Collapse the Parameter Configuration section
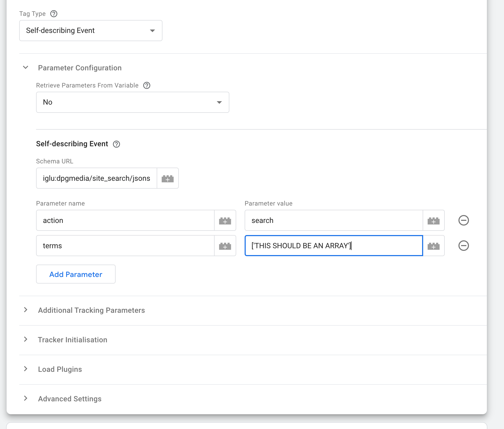The height and width of the screenshot is (429, 504). click(x=26, y=67)
